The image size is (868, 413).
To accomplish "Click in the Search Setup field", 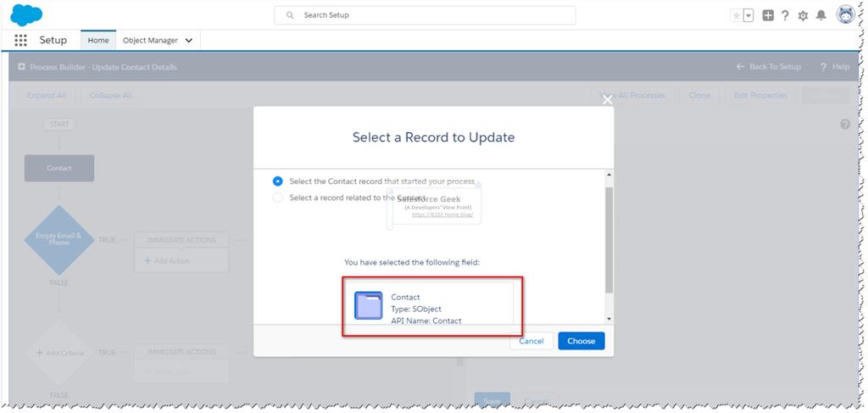I will pyautogui.click(x=426, y=15).
